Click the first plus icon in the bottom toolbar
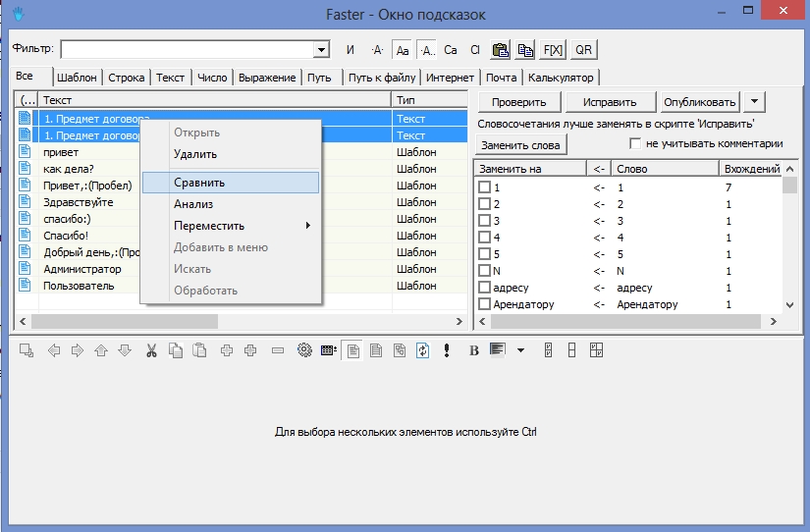The image size is (810, 532). pyautogui.click(x=226, y=350)
